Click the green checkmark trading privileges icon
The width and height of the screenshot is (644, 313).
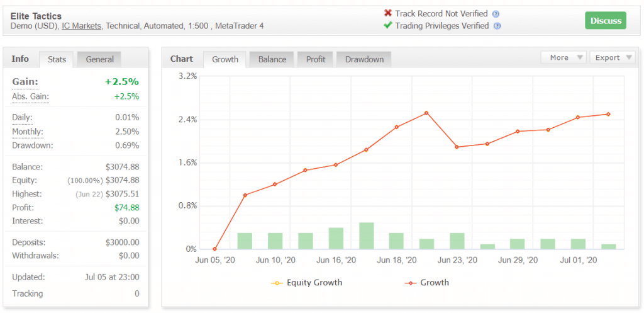click(388, 26)
